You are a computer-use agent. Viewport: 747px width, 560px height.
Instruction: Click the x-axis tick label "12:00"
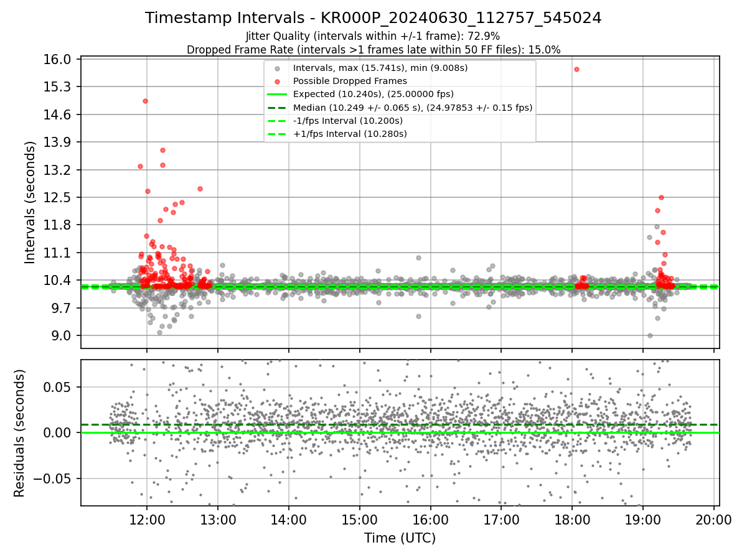point(147,518)
